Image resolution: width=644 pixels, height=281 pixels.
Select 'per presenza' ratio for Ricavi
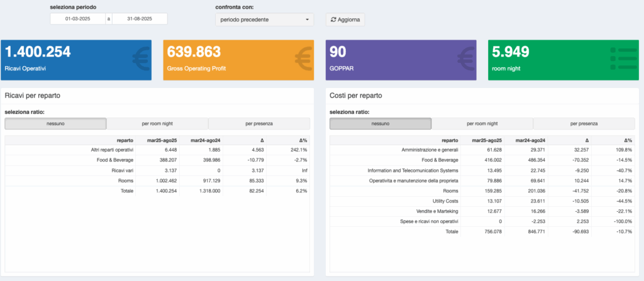258,124
